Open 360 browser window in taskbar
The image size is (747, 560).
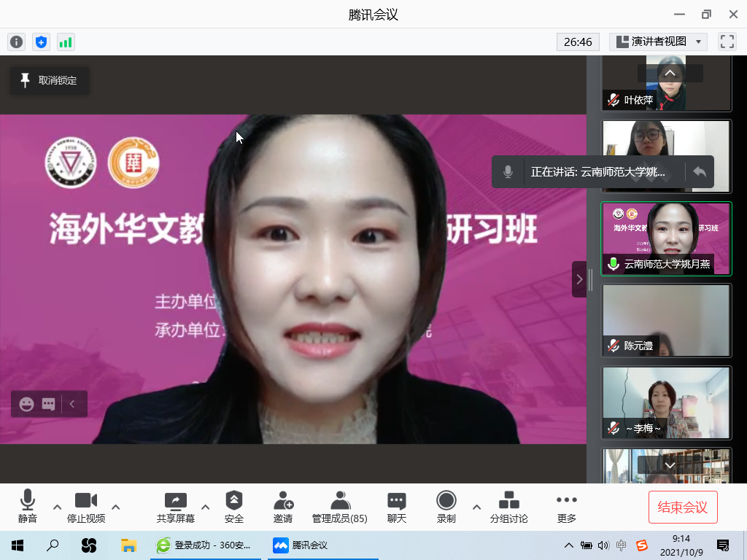(206, 545)
